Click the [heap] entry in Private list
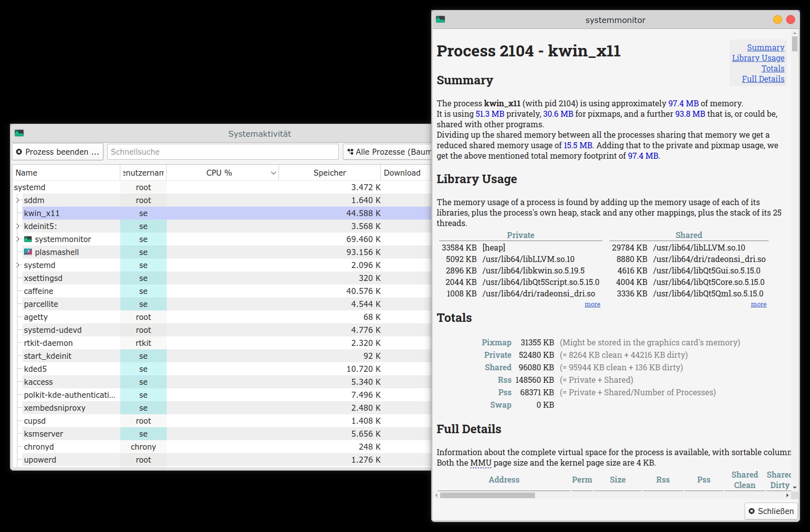The width and height of the screenshot is (810, 532). click(x=494, y=248)
